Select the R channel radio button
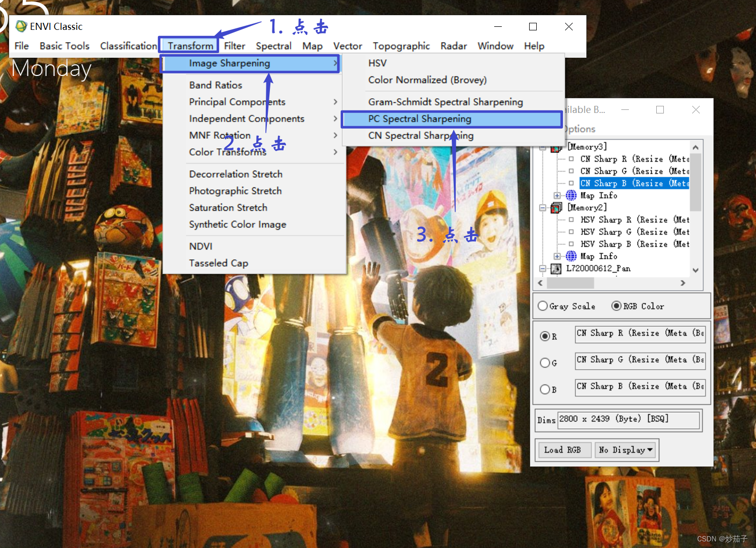The height and width of the screenshot is (548, 756). pos(545,336)
